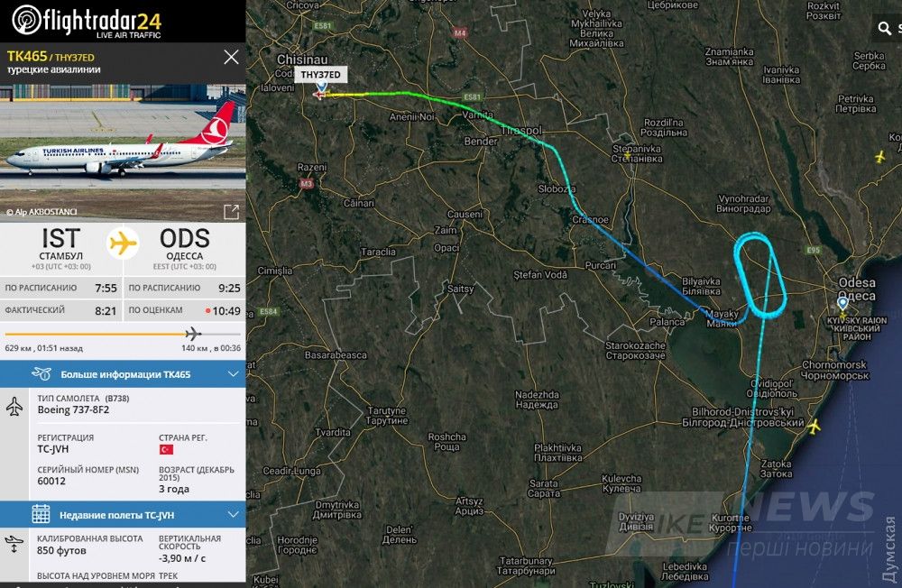The width and height of the screenshot is (902, 588).
Task: Expand Недавние полеты TC-JVH section
Action: [x=123, y=514]
